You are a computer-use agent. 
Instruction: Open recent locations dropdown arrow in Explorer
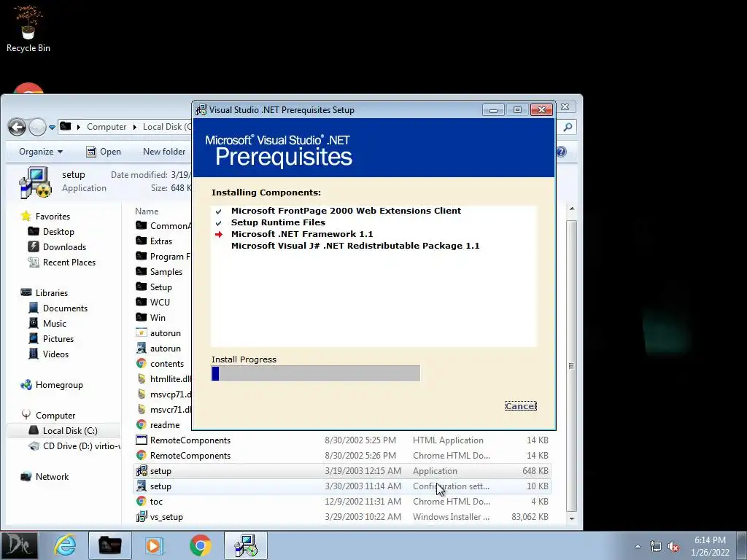[x=52, y=127]
